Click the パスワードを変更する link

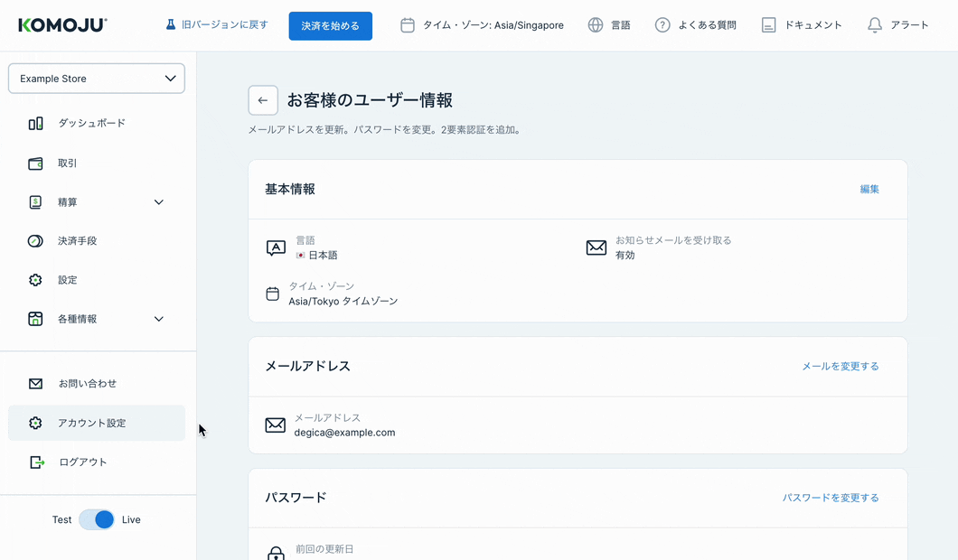[x=830, y=498]
